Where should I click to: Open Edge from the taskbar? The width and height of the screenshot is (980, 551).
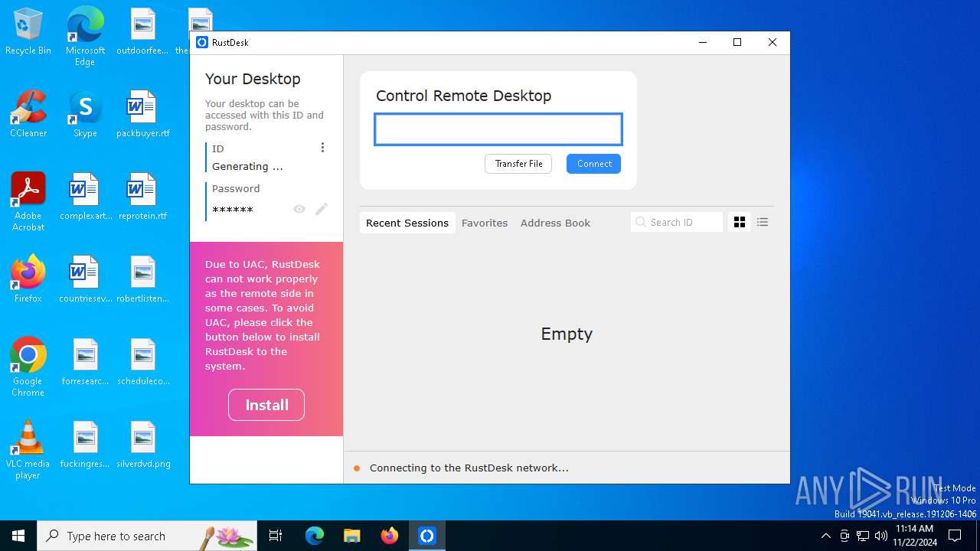(x=315, y=536)
